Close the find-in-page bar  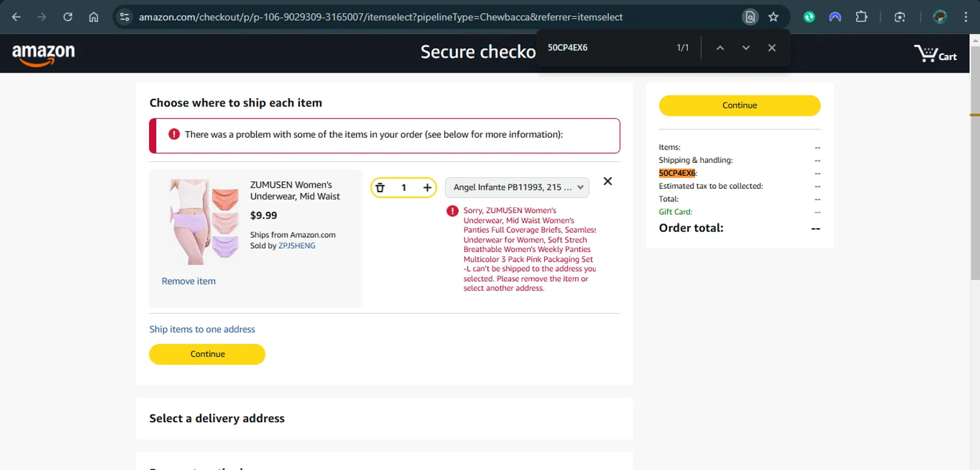[x=772, y=48]
